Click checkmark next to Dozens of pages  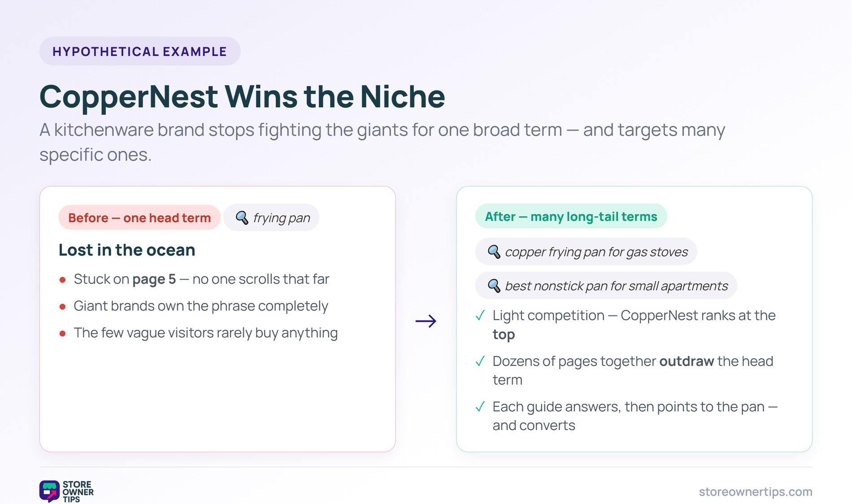click(x=480, y=361)
